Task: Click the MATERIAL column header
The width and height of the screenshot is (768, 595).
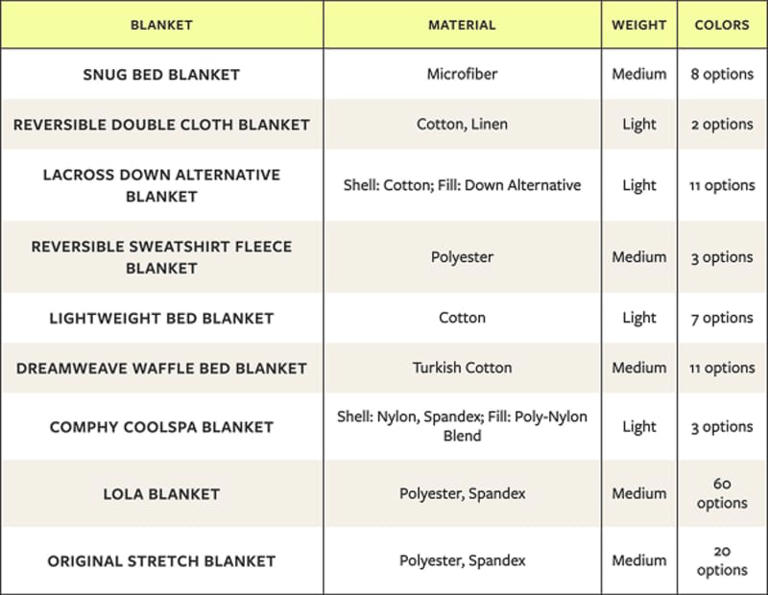Action: [x=462, y=25]
